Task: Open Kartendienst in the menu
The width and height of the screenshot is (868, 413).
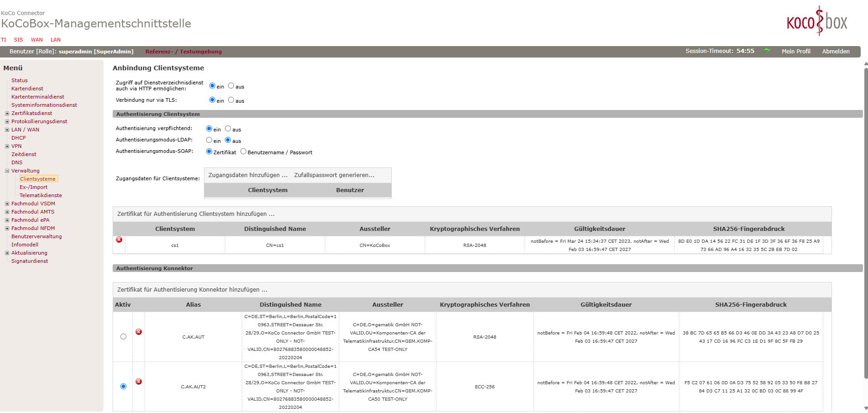Action: click(x=27, y=89)
